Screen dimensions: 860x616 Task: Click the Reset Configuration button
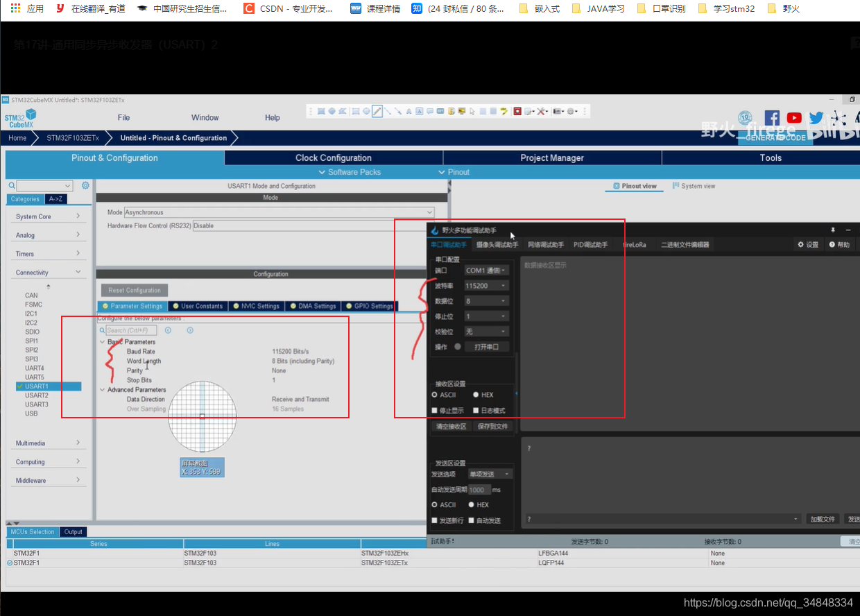135,291
